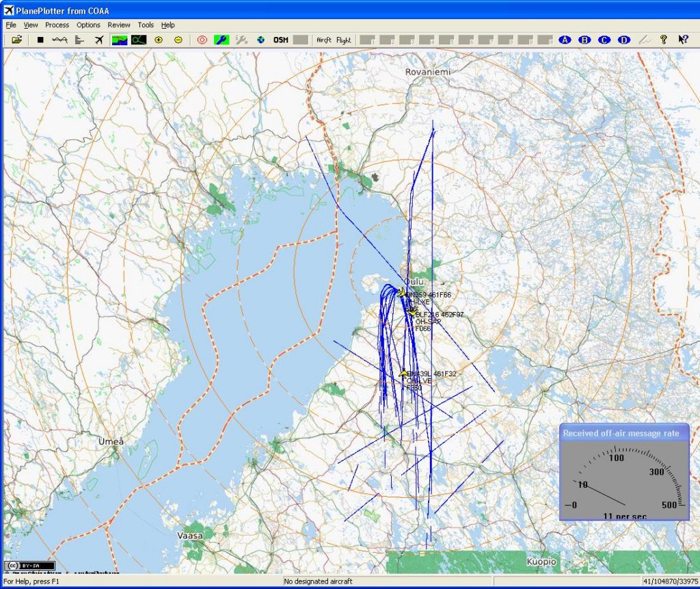The width and height of the screenshot is (700, 589).
Task: Click the blue D preset button
Action: [x=623, y=40]
